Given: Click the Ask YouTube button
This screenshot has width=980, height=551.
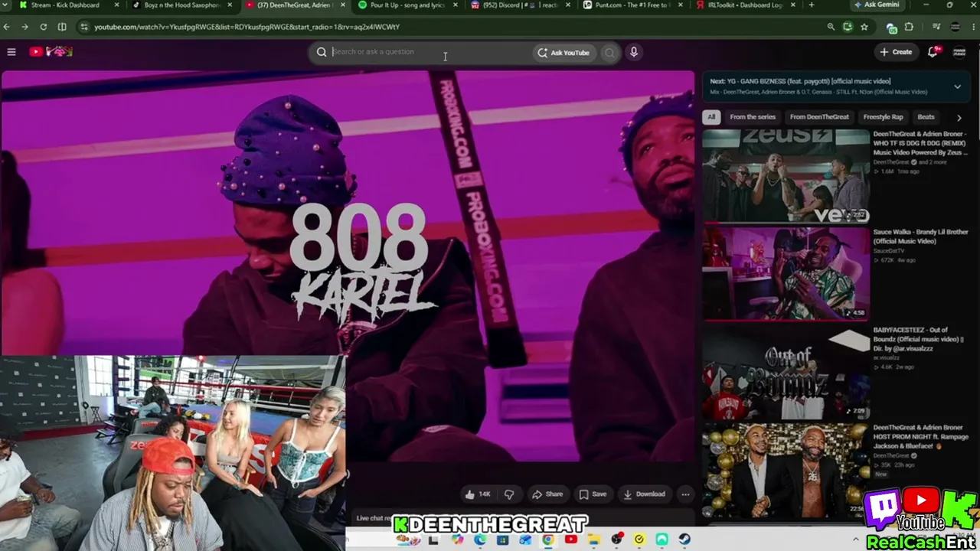Looking at the screenshot, I should point(564,53).
